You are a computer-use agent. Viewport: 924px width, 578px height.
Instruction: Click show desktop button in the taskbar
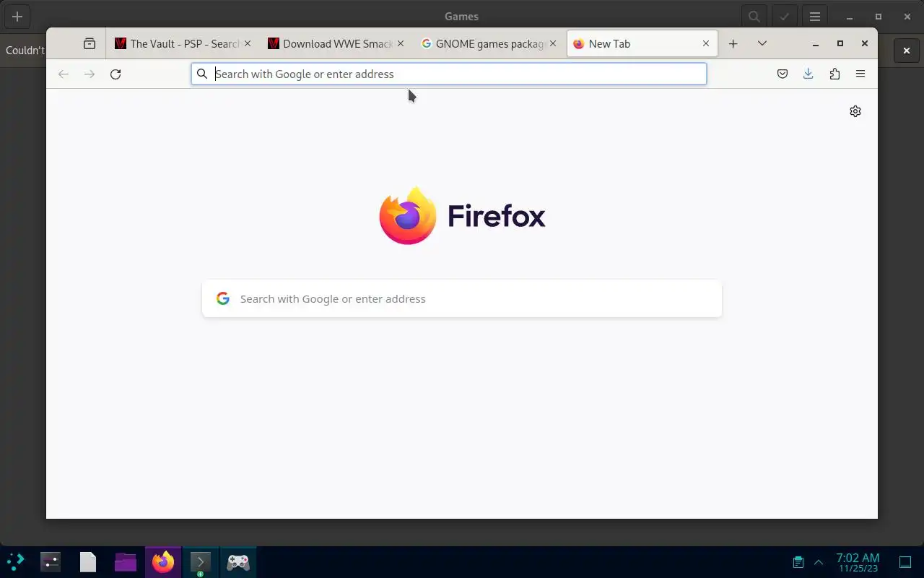pos(905,561)
